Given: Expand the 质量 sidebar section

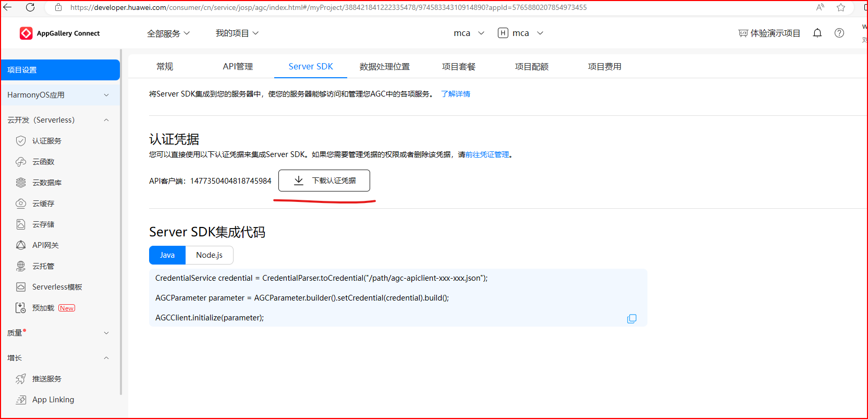Looking at the screenshot, I should [x=60, y=333].
